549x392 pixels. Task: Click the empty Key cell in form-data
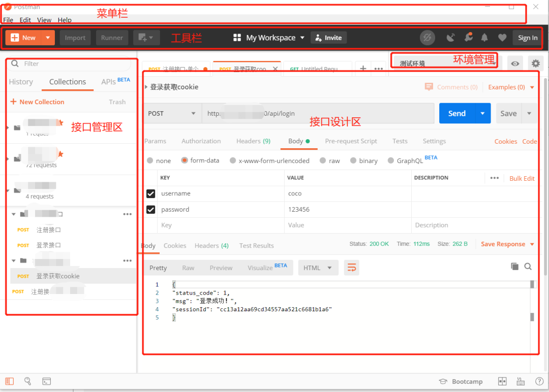(221, 225)
